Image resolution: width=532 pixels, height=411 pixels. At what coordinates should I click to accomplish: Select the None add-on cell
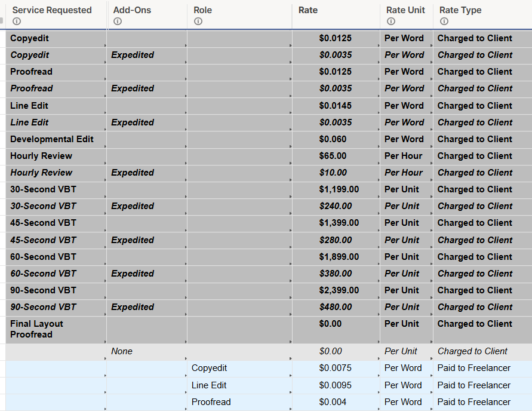click(x=147, y=352)
